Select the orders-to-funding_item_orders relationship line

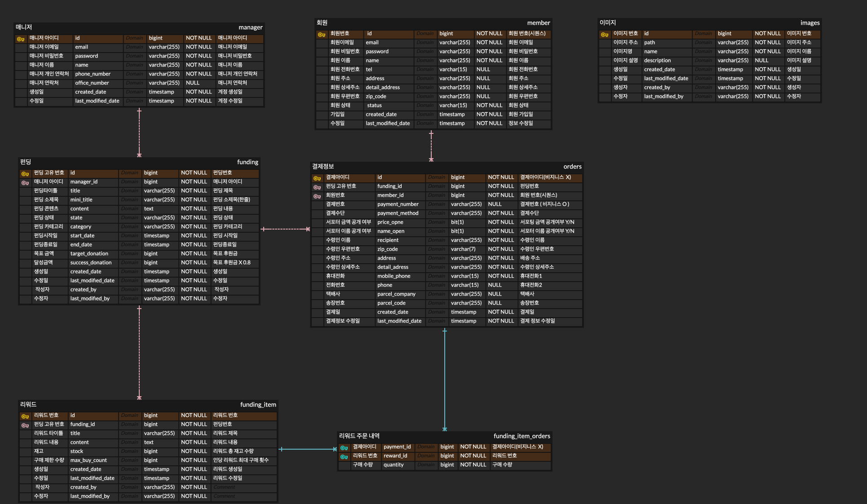pos(445,380)
